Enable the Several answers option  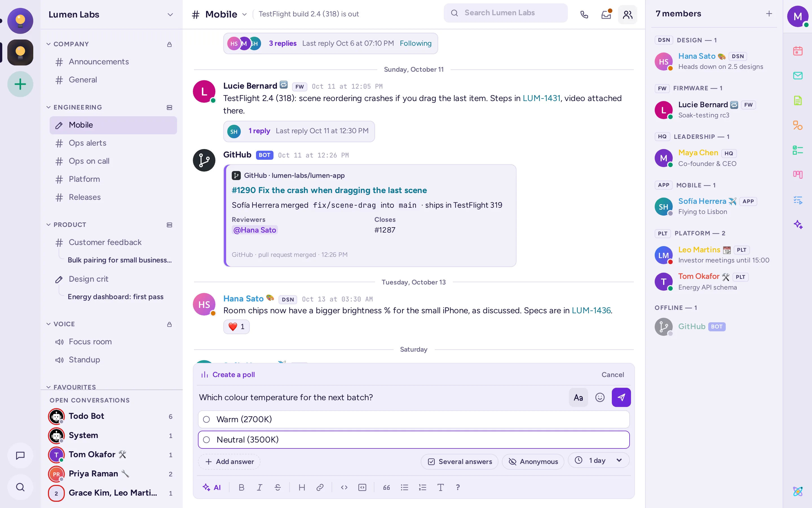(459, 462)
